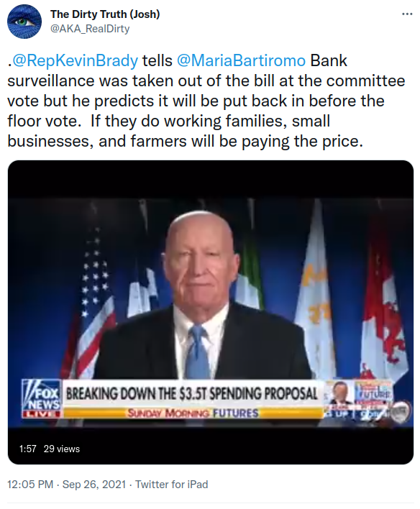This screenshot has height=509, width=420.
Task: Click the Sunday Morning Futures ticker
Action: tap(193, 413)
